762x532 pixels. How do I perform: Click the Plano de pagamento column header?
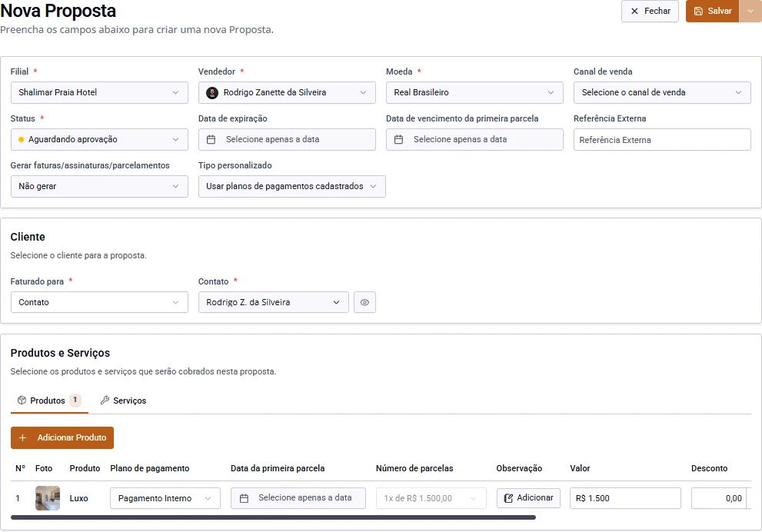point(150,468)
